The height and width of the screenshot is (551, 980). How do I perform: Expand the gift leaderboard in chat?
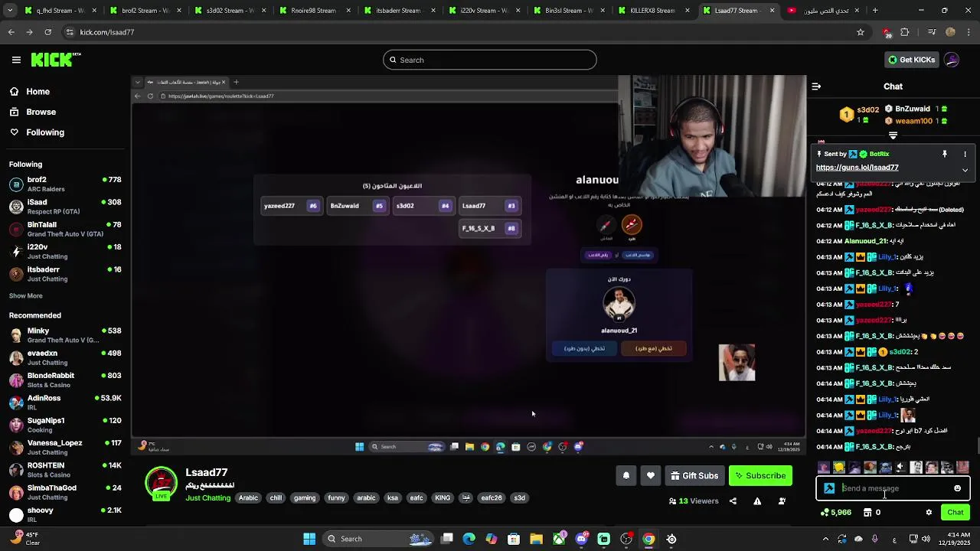tap(893, 135)
